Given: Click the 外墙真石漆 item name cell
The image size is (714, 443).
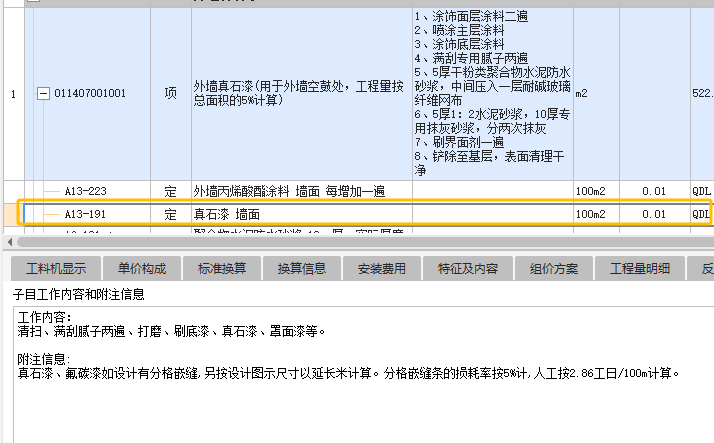Looking at the screenshot, I should click(302, 93).
